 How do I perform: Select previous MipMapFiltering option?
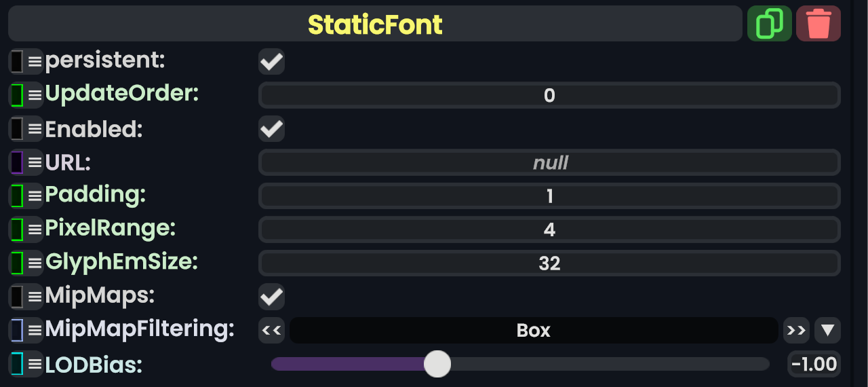click(271, 331)
